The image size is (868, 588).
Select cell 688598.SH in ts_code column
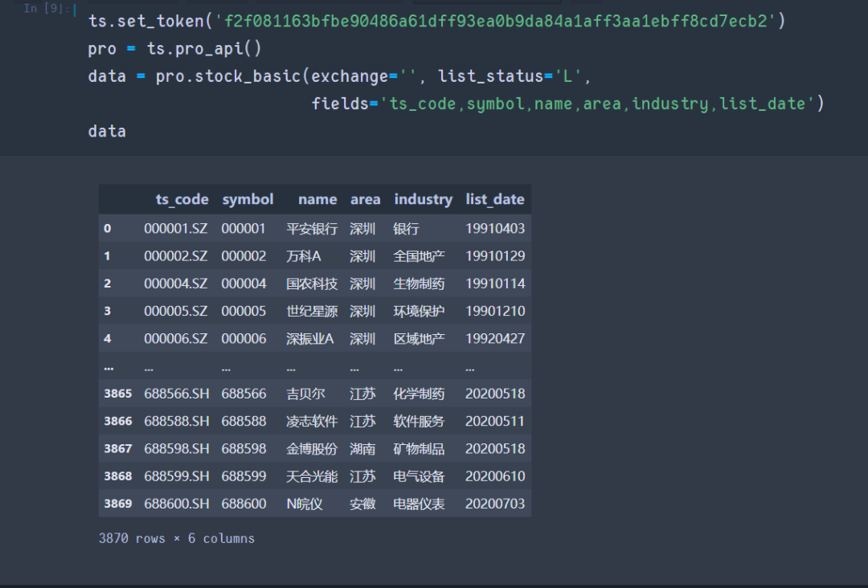tap(177, 448)
